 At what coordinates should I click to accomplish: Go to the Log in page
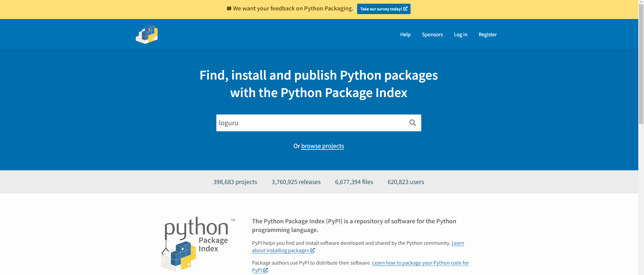click(x=461, y=35)
